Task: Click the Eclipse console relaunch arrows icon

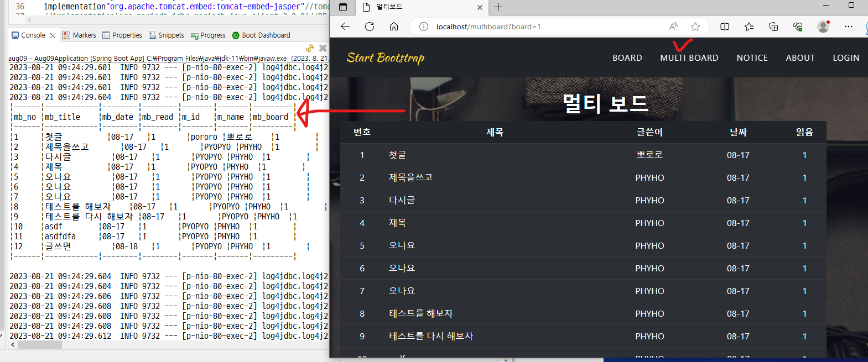Action: pyautogui.click(x=310, y=48)
